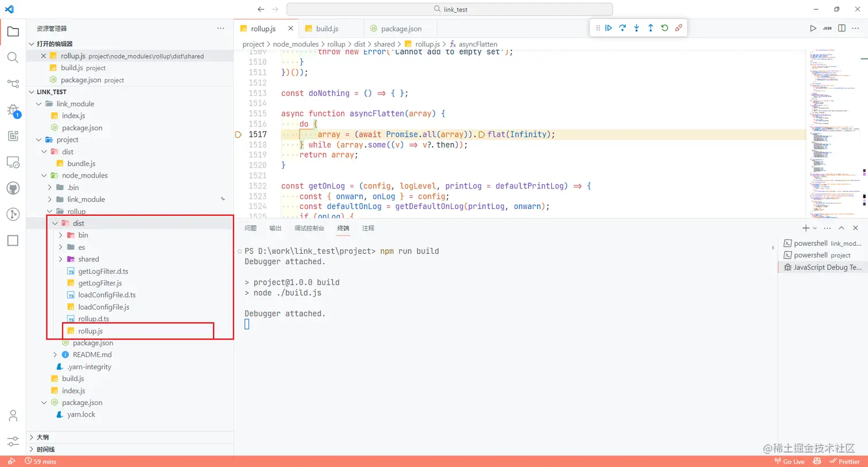Run the file with the play button
Screen dimensions: 868x467
click(x=813, y=28)
